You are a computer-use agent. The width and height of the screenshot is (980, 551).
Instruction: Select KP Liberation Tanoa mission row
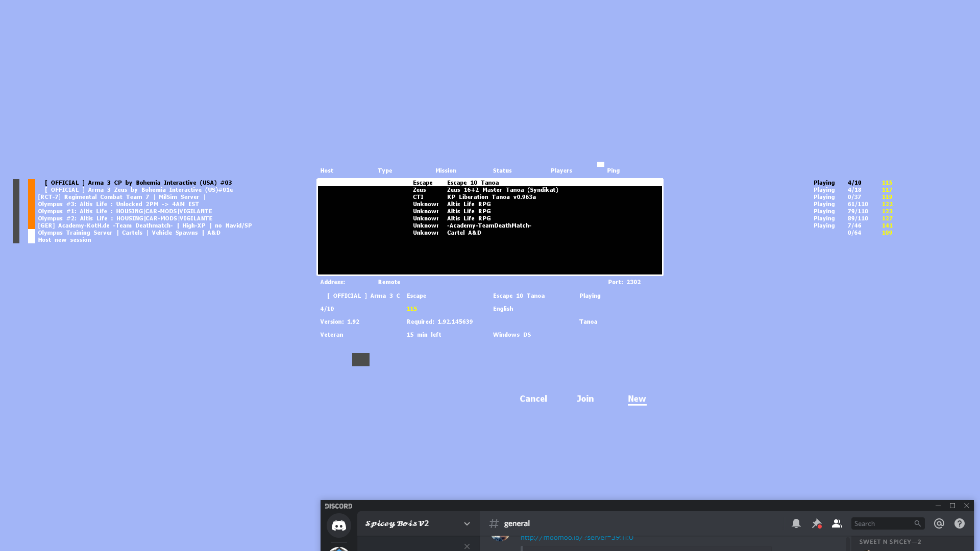(491, 197)
